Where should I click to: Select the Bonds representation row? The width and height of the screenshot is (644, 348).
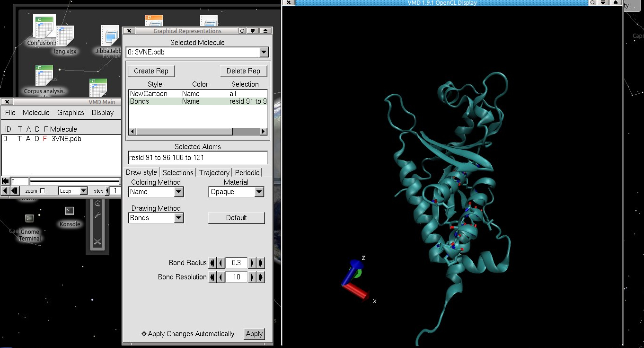[x=198, y=101]
